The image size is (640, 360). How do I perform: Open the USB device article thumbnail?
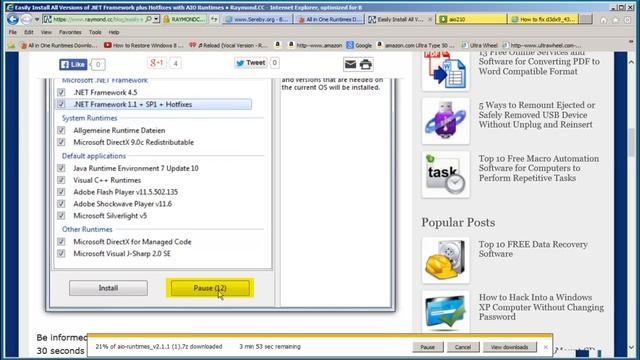(x=446, y=121)
